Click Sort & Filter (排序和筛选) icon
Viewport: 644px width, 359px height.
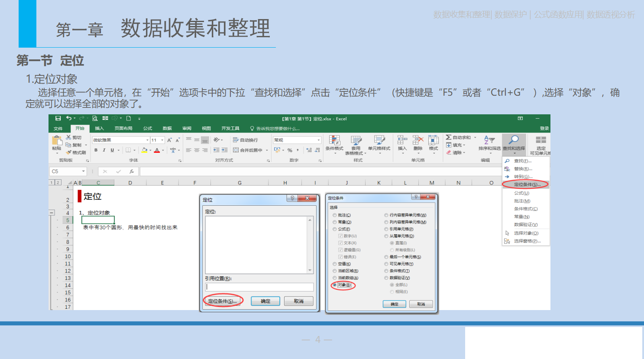(489, 140)
